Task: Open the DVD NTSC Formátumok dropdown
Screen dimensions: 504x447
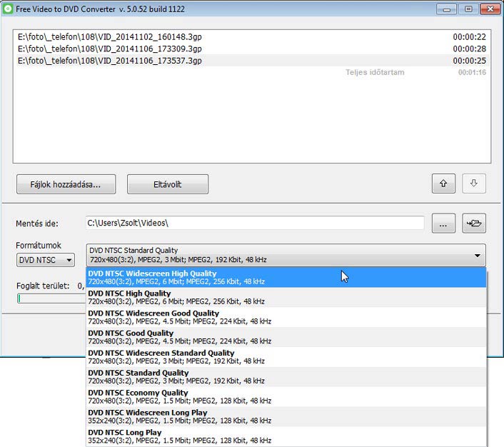Action: tap(45, 260)
